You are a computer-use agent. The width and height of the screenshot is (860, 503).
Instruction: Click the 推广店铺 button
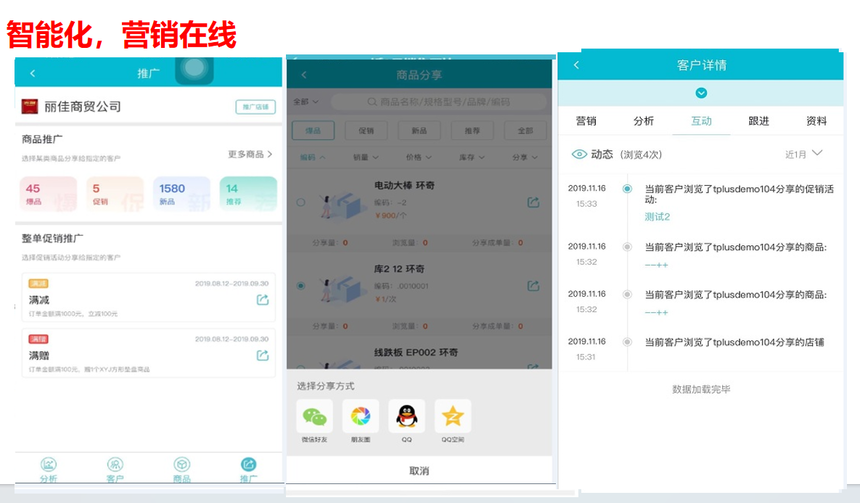(256, 107)
